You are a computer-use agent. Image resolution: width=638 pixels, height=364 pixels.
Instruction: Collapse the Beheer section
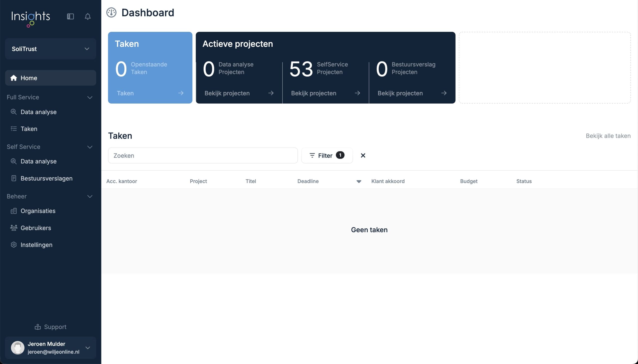[x=90, y=197]
